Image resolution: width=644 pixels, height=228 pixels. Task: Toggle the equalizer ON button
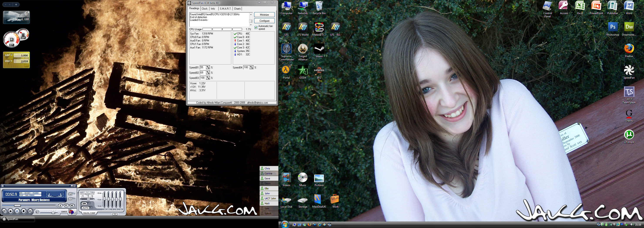(84, 203)
